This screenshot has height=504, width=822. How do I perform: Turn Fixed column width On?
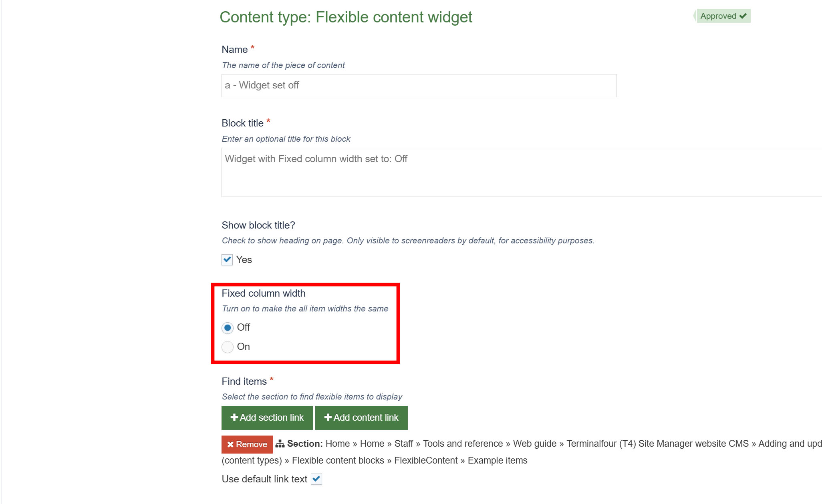[x=228, y=347]
